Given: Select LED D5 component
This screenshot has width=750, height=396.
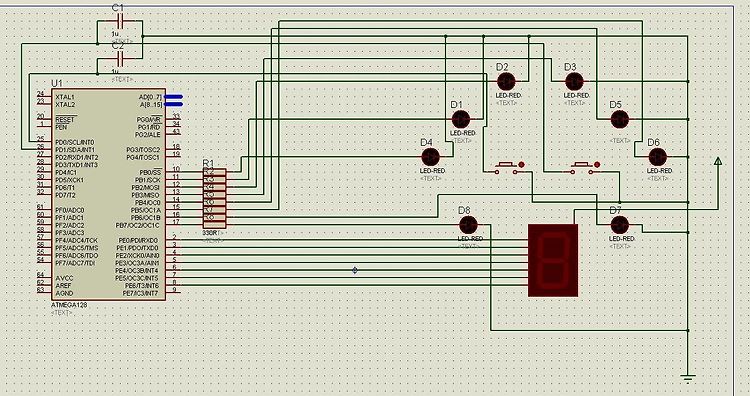Looking at the screenshot, I should pos(619,119).
